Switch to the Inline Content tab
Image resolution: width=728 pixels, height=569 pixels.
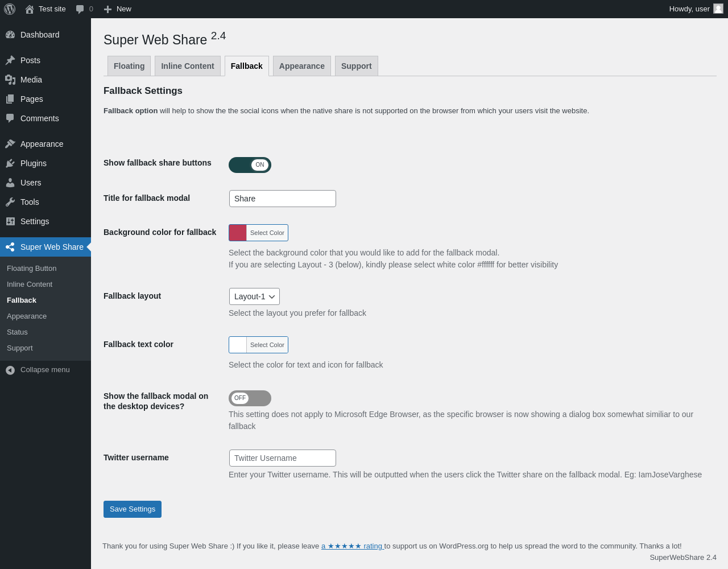188,66
